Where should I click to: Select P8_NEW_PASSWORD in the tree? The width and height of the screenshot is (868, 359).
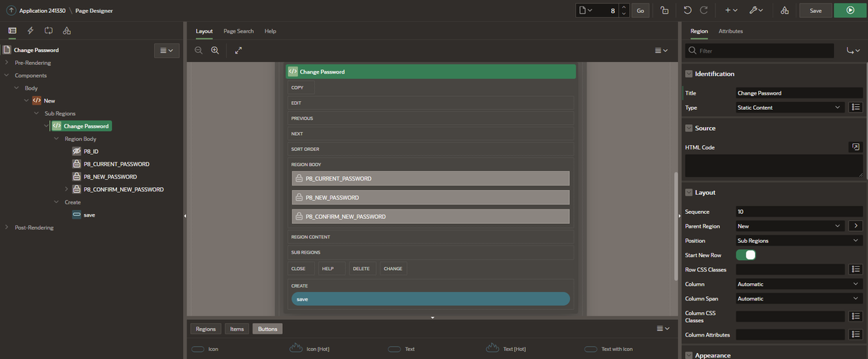click(110, 176)
